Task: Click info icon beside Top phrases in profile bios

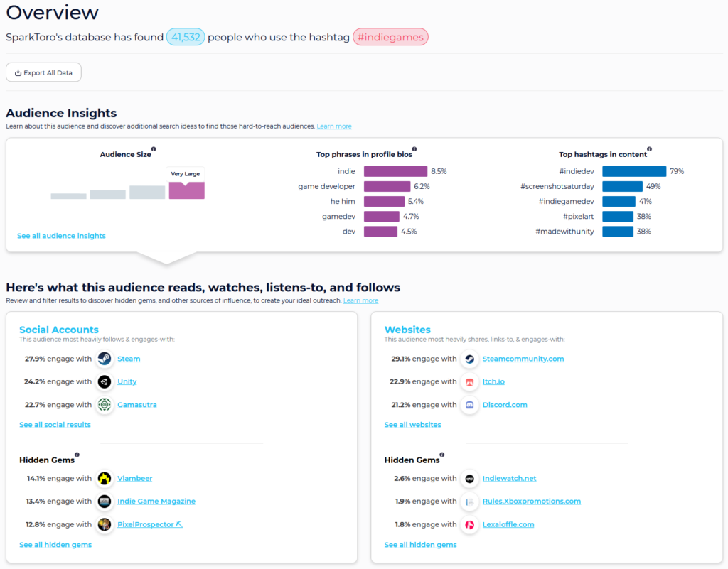Action: click(414, 149)
